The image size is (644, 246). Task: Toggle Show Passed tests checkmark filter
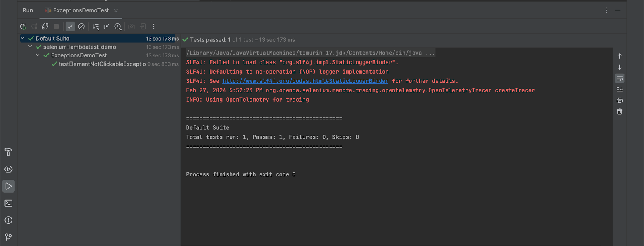click(70, 27)
